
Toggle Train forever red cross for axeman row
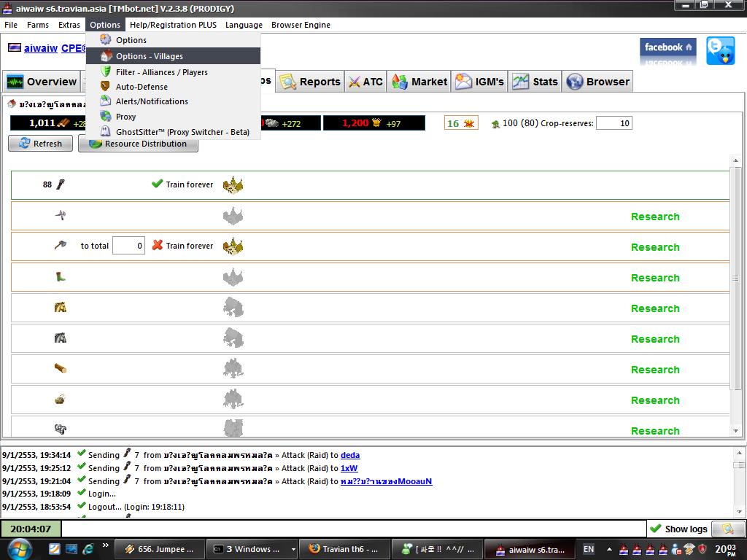[x=158, y=245]
